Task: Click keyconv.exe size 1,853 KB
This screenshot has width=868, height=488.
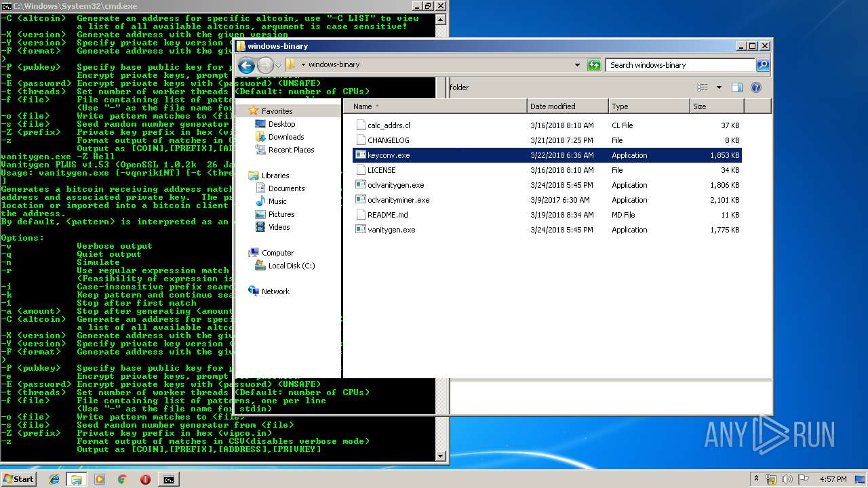Action: click(725, 155)
